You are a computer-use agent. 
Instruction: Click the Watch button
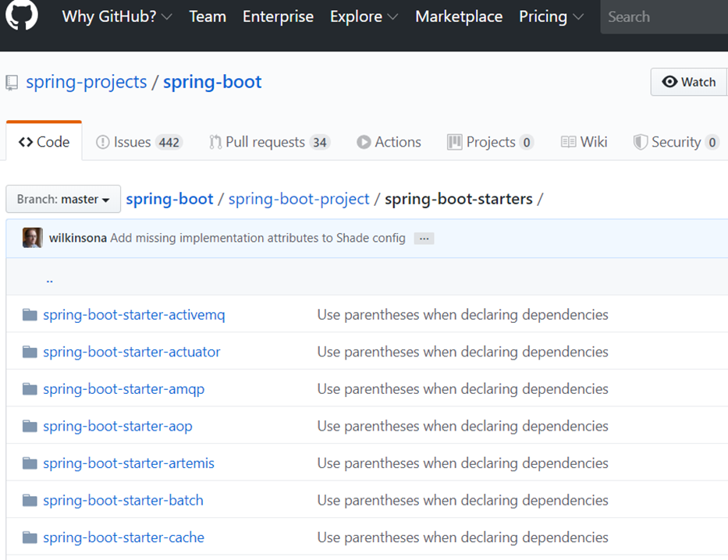point(689,82)
